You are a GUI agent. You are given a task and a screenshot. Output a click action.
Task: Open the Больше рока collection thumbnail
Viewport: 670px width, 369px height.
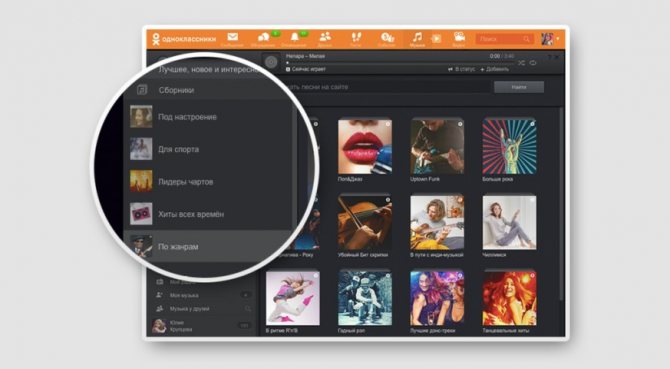pyautogui.click(x=509, y=146)
